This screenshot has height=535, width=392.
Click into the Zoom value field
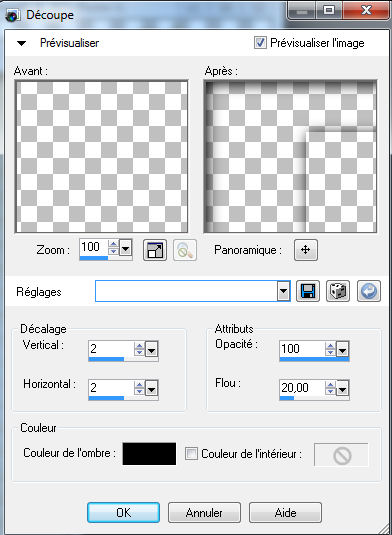pos(94,247)
